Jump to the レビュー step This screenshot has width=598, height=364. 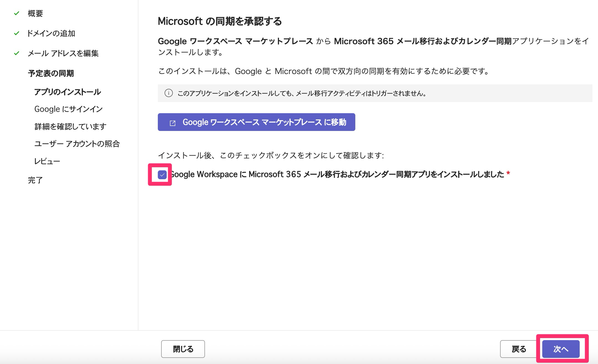click(47, 161)
